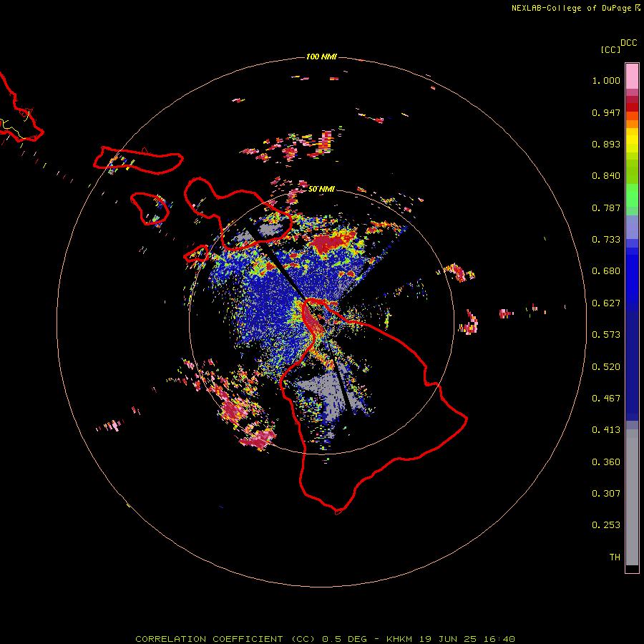
Task: Click the bright green segment of color bar
Action: pyautogui.click(x=632, y=195)
